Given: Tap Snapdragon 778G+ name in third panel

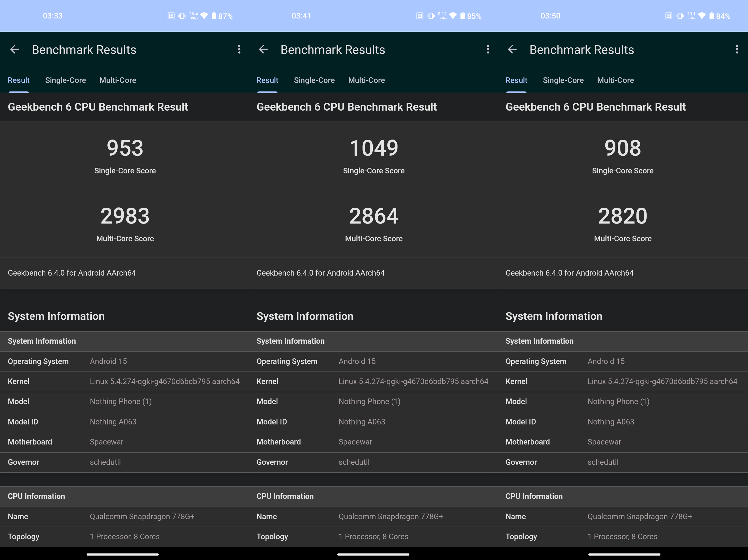Looking at the screenshot, I should coord(639,516).
